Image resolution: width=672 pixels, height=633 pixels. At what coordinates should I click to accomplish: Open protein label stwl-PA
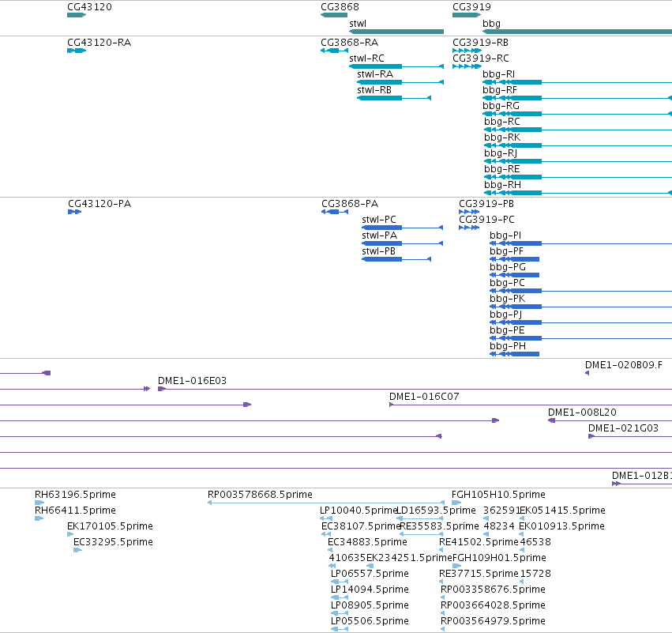click(x=380, y=235)
